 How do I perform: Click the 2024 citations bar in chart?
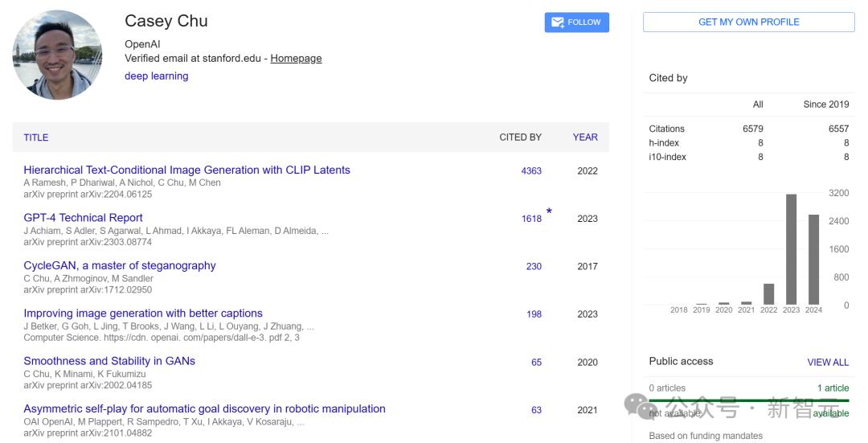(813, 260)
